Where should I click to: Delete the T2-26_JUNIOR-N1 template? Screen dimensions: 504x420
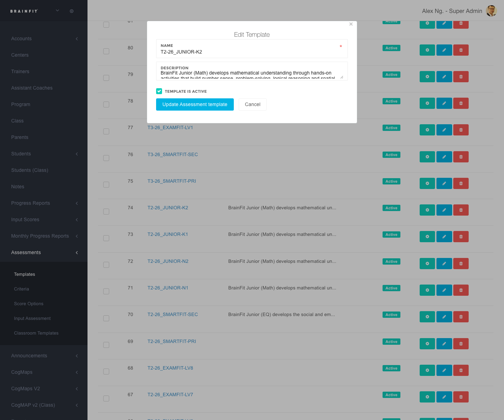point(461,290)
